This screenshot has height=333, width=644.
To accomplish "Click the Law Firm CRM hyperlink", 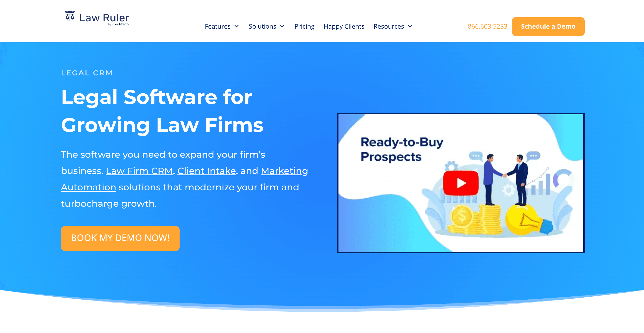I will coord(139,171).
